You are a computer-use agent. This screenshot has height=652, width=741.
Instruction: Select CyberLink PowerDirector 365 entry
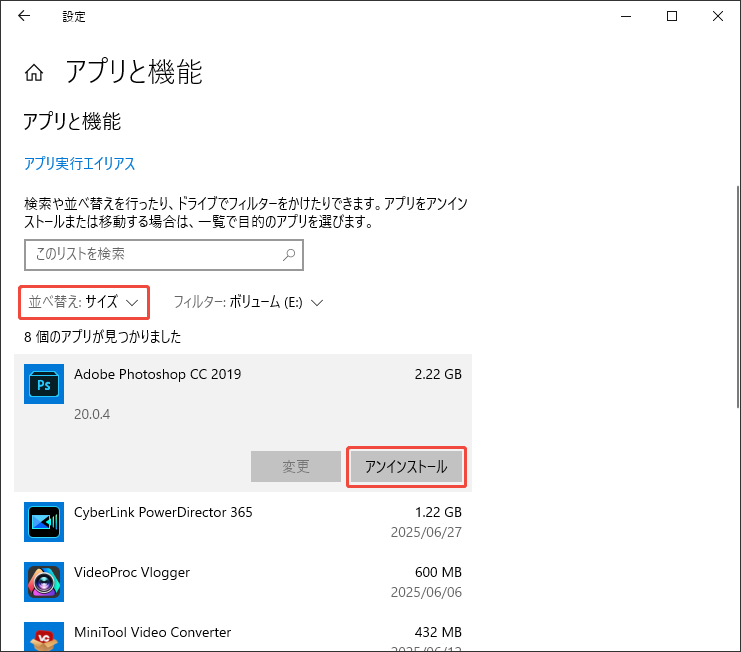(x=243, y=522)
